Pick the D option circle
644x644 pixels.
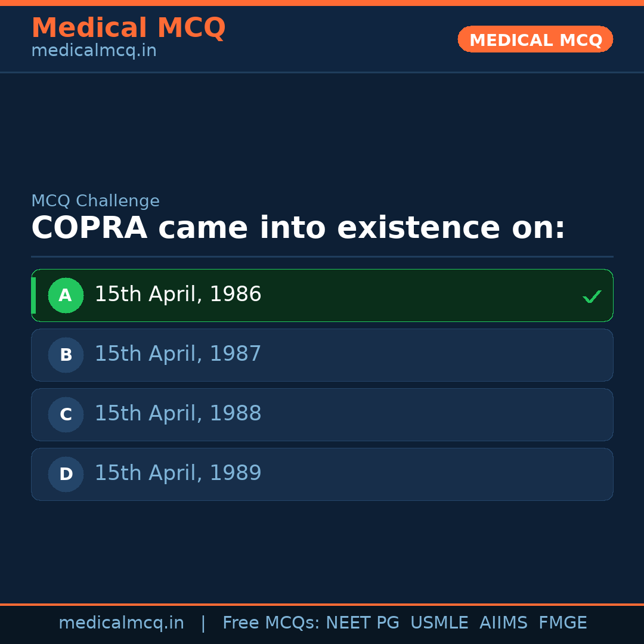click(x=66, y=474)
